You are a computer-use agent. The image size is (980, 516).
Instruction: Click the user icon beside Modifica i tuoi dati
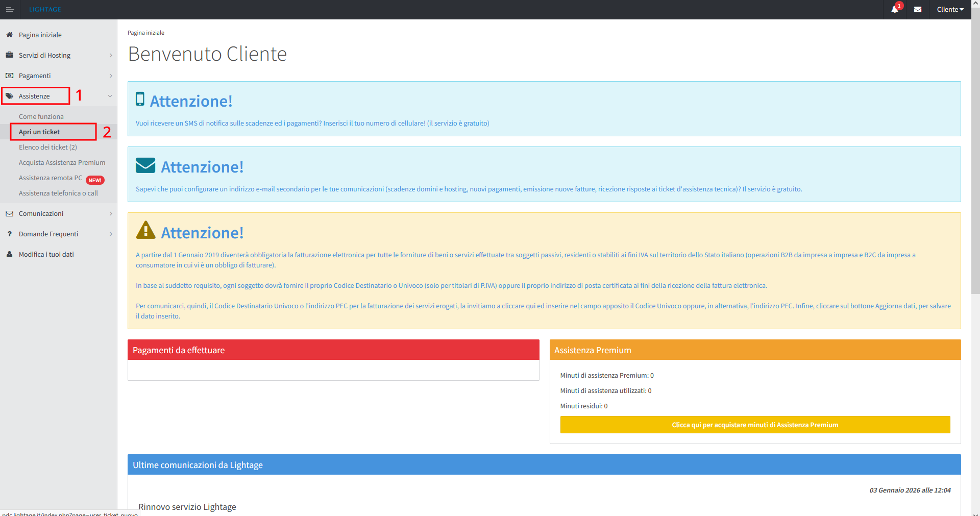(x=9, y=254)
